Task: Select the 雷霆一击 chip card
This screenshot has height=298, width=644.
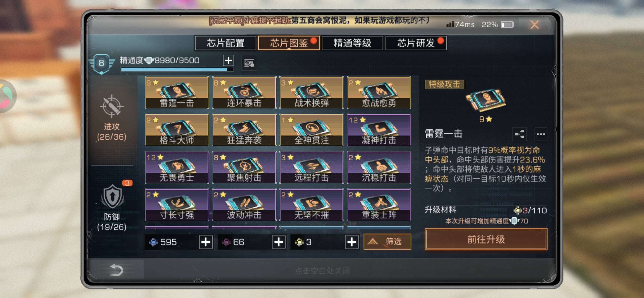Action: (176, 93)
